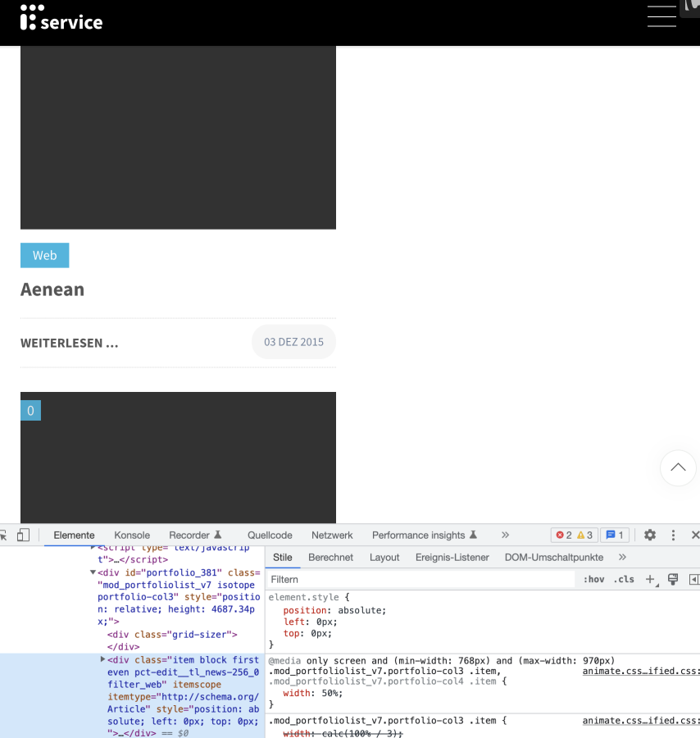Collapse the portfolio_381 div node
The width and height of the screenshot is (700, 738).
pos(93,572)
